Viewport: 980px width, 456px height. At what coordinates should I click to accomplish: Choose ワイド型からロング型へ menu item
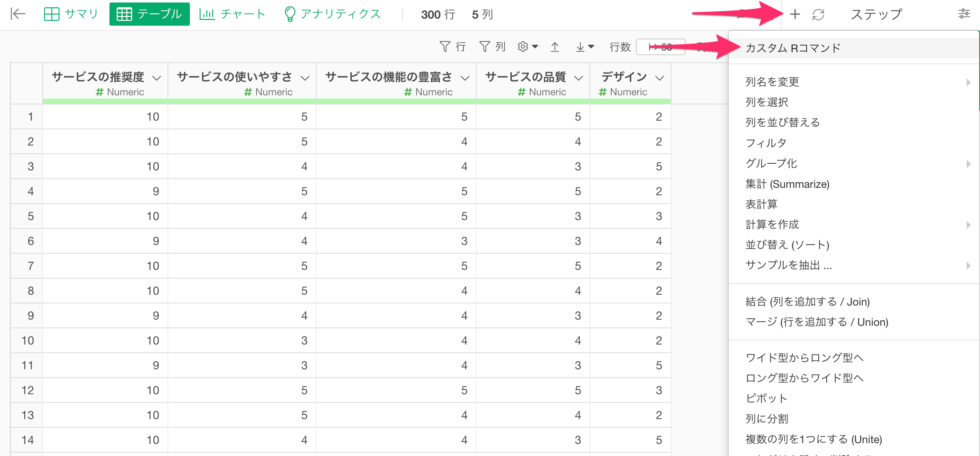pyautogui.click(x=854, y=358)
